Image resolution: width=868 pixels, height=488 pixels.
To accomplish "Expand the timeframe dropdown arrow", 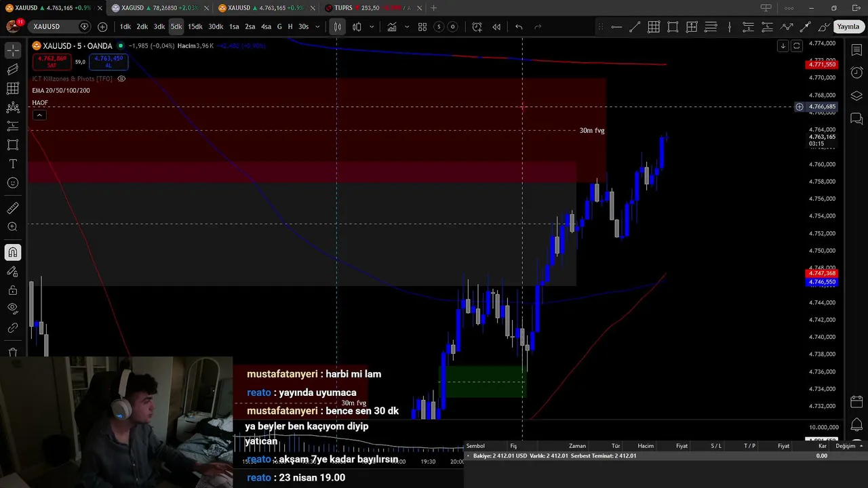I will click(317, 26).
